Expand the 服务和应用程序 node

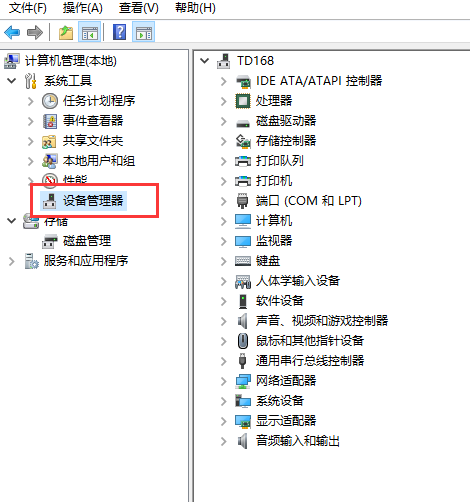point(12,261)
